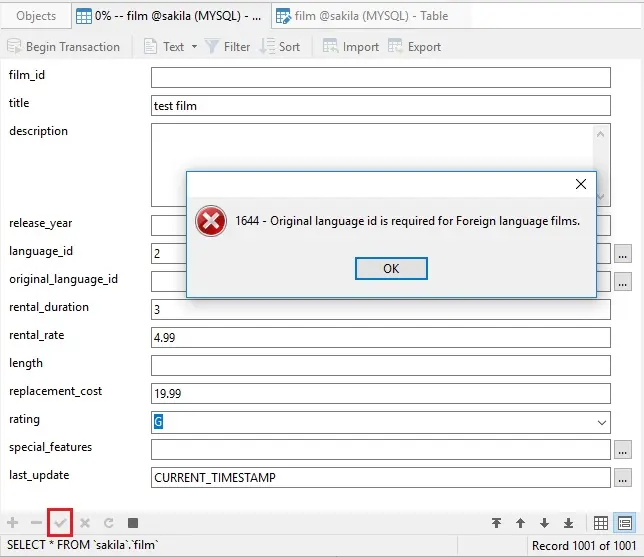
Task: Click the special_features field
Action: pos(381,449)
